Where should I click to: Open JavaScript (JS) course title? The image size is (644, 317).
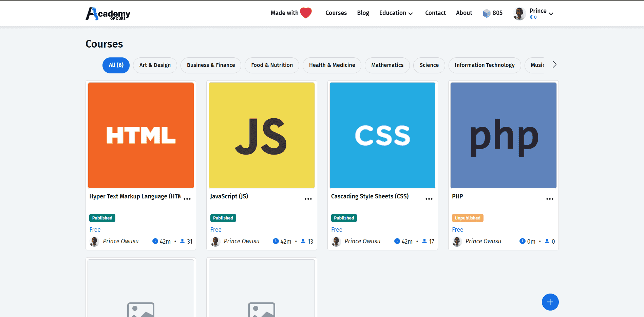(x=229, y=196)
